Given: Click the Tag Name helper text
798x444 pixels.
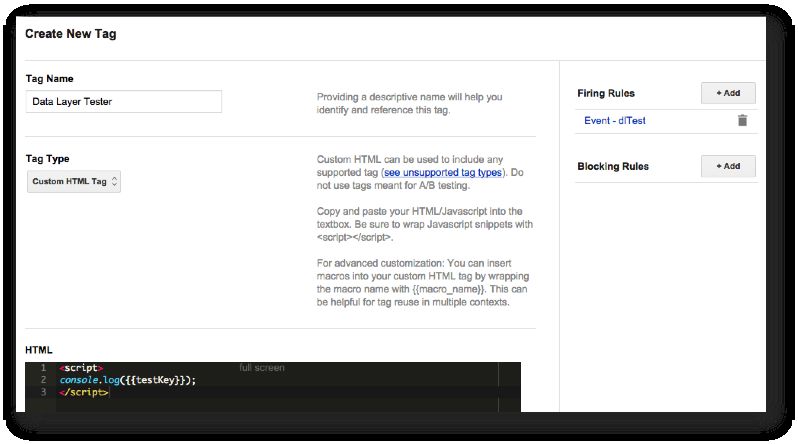Looking at the screenshot, I should pyautogui.click(x=409, y=103).
